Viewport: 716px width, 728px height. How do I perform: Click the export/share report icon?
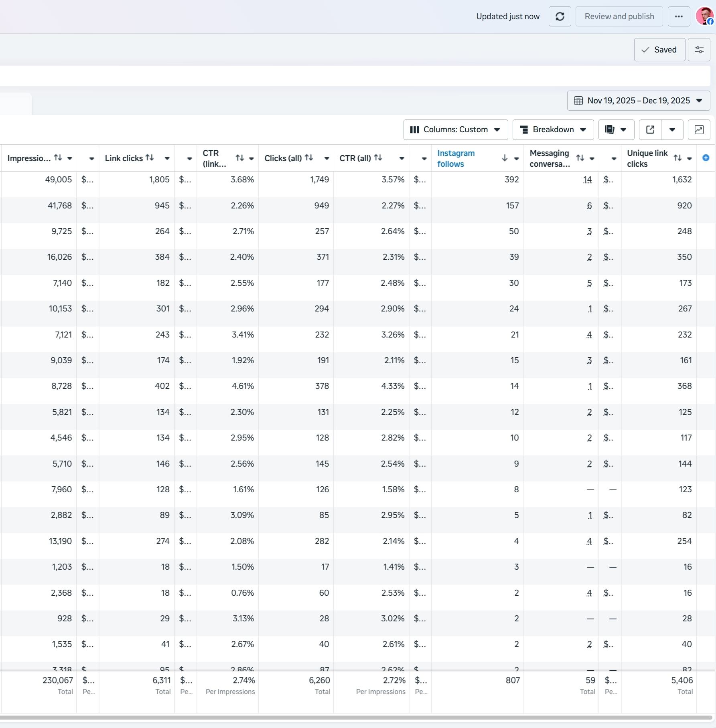[650, 129]
